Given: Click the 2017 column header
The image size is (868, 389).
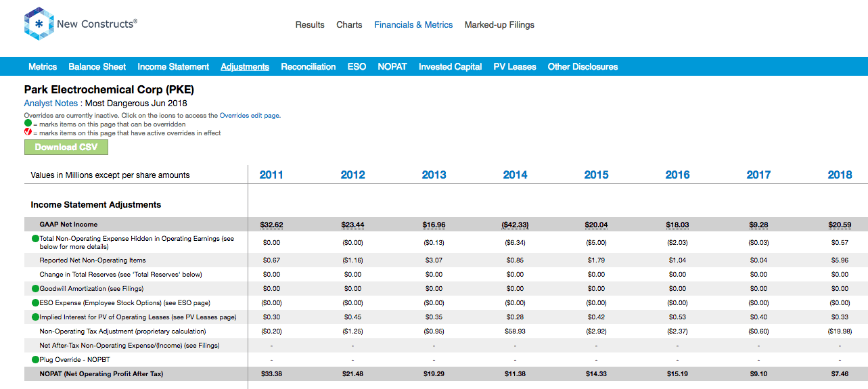Looking at the screenshot, I should tap(758, 175).
